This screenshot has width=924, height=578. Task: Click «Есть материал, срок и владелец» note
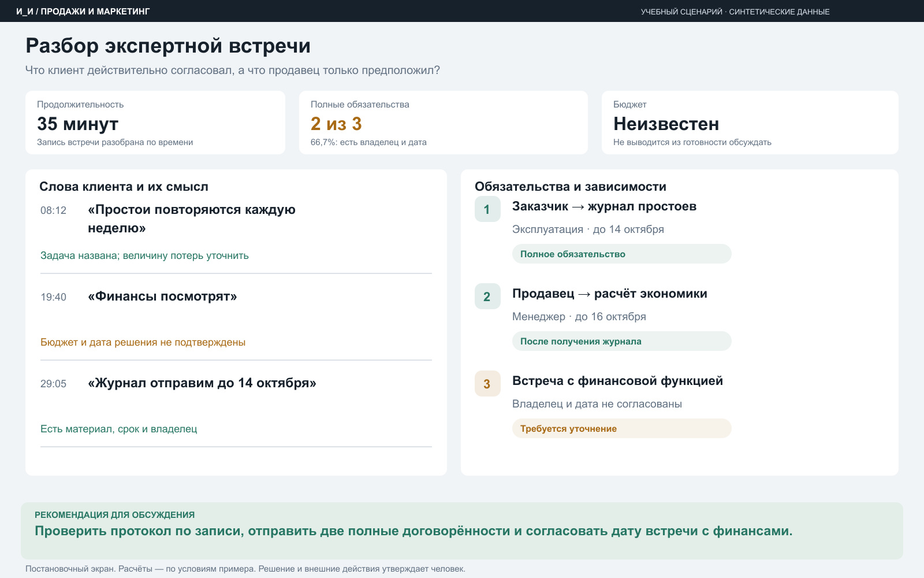[x=118, y=429]
